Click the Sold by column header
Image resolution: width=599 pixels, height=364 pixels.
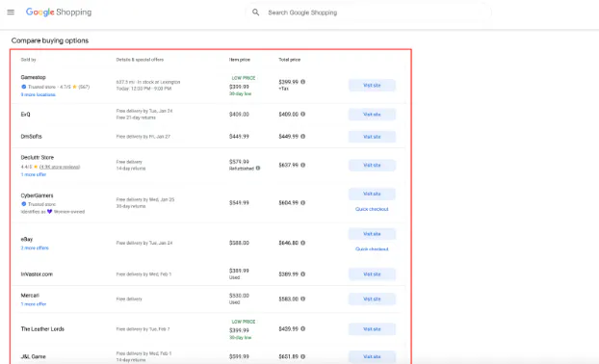tap(28, 60)
